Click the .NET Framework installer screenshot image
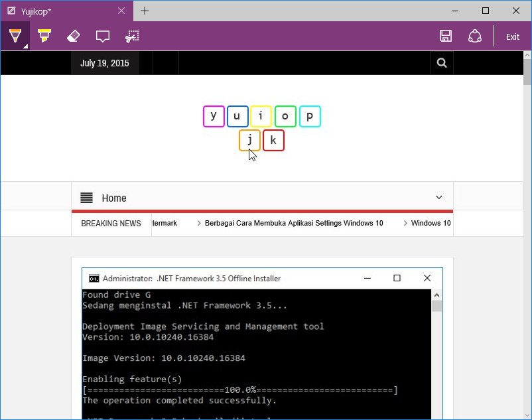 [262, 344]
